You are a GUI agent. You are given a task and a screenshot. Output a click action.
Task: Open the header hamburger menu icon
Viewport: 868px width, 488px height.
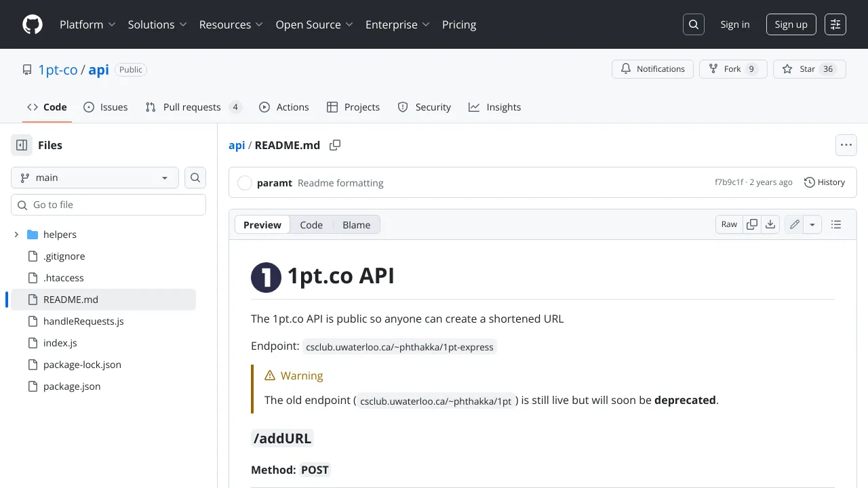pyautogui.click(x=835, y=24)
